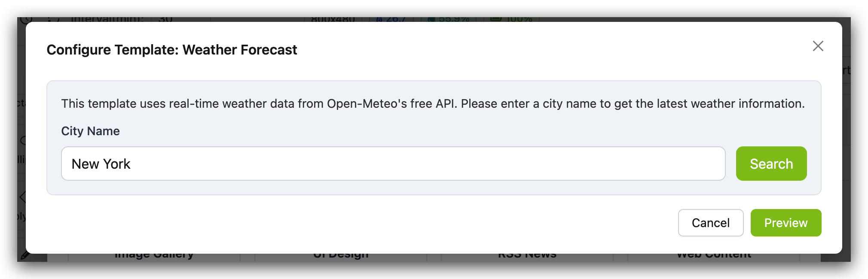Image resolution: width=868 pixels, height=279 pixels.
Task: Click the temperature 26.7 indicator
Action: click(391, 19)
